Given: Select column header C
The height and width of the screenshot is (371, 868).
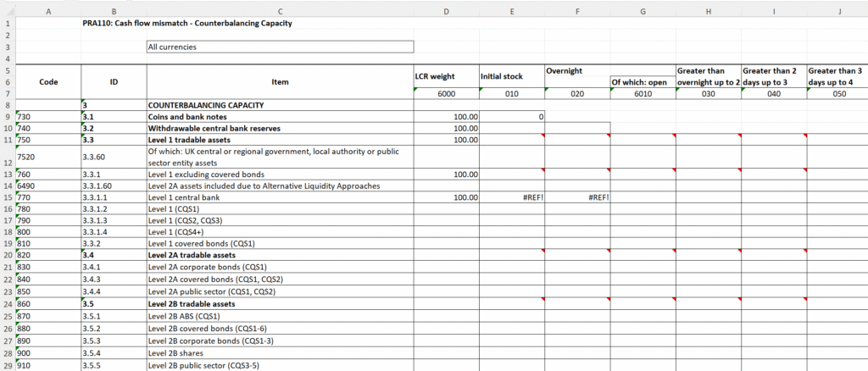Looking at the screenshot, I should coord(280,10).
